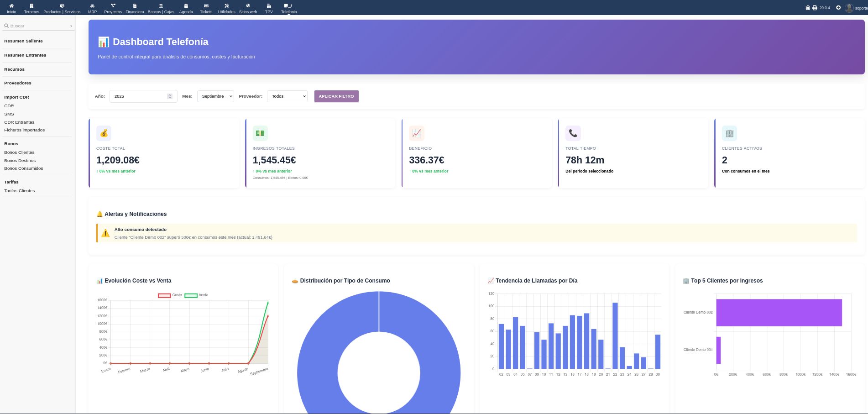Open the Proyectos module

pyautogui.click(x=113, y=8)
